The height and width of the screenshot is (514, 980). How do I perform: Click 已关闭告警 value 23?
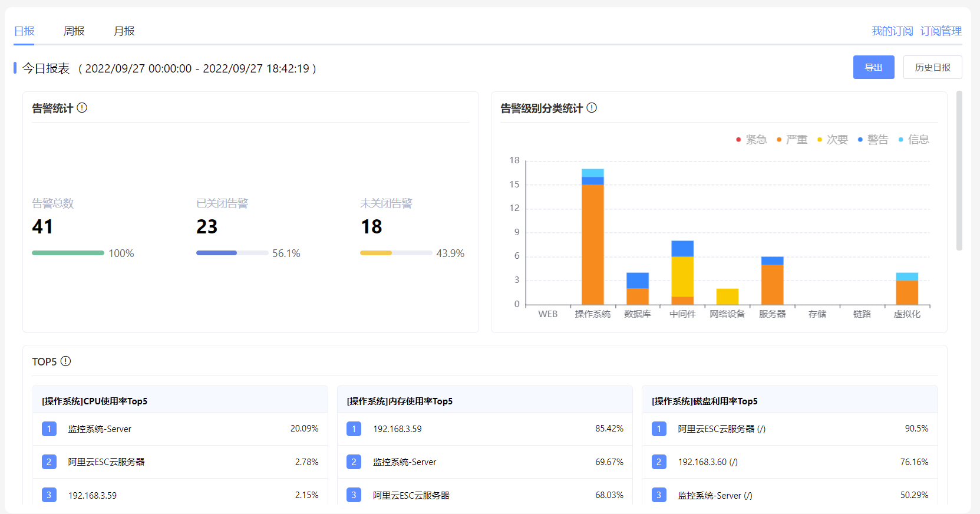click(207, 227)
